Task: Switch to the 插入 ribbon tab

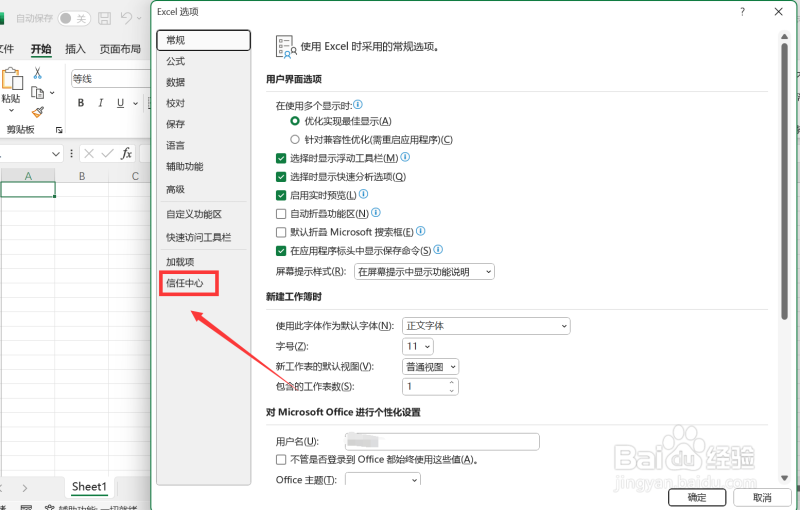Action: [75, 49]
